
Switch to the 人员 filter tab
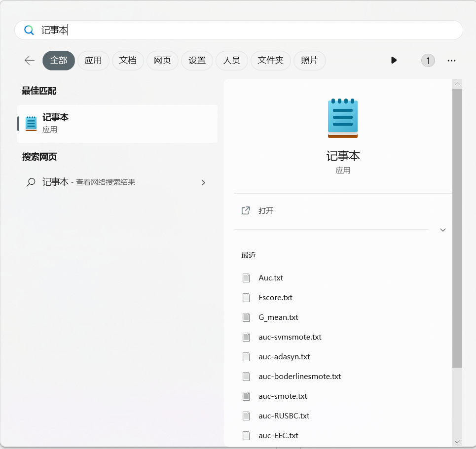point(232,60)
